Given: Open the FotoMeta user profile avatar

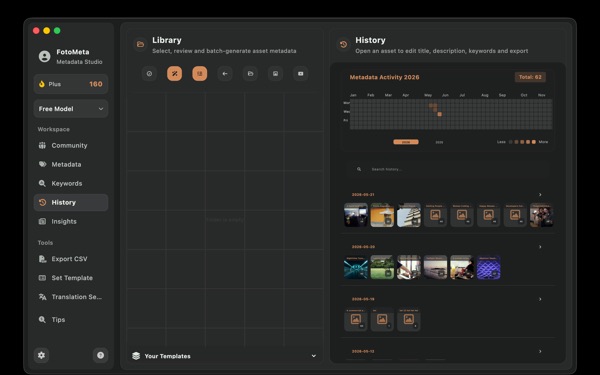Looking at the screenshot, I should (x=44, y=56).
